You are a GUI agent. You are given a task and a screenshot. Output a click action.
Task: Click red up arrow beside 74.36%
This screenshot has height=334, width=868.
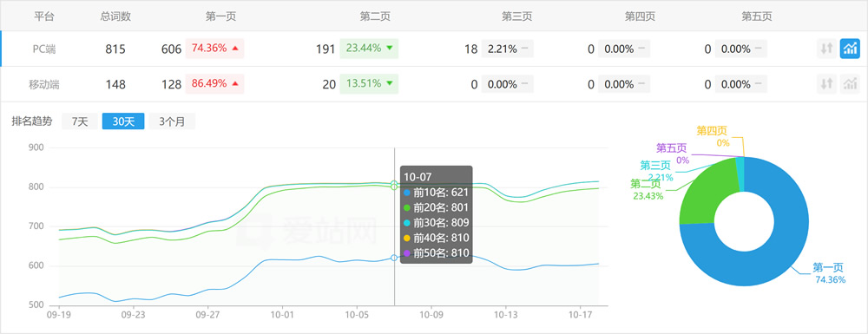tap(235, 49)
